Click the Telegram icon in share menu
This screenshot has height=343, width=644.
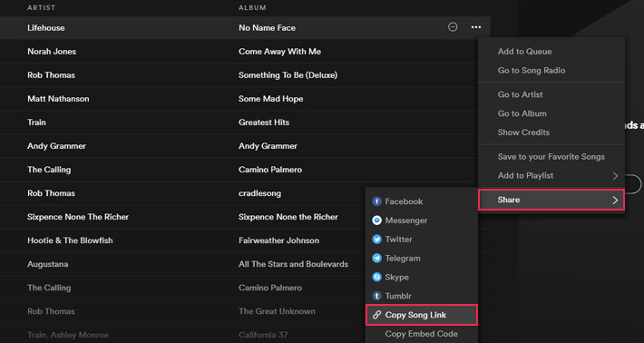click(x=376, y=259)
